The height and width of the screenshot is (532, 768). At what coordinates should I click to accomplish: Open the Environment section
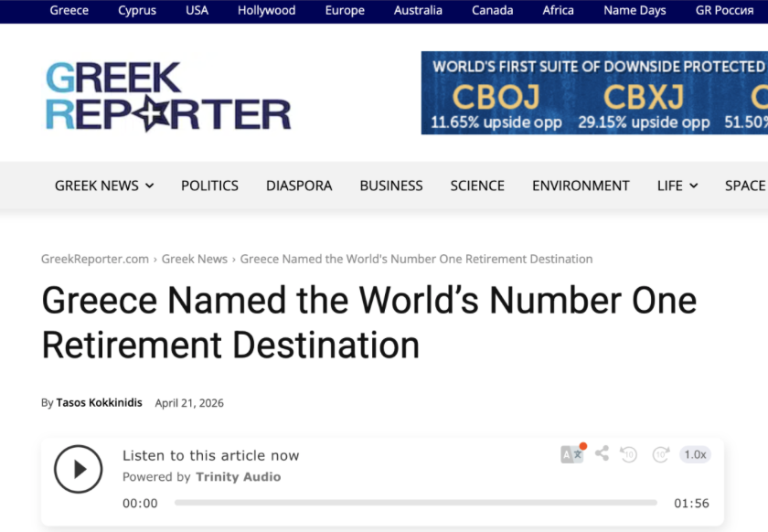click(x=581, y=186)
